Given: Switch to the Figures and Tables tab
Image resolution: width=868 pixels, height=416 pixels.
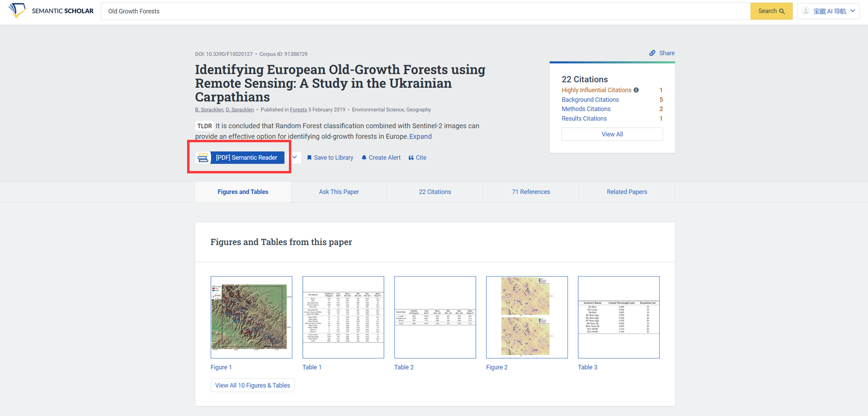Looking at the screenshot, I should click(243, 192).
